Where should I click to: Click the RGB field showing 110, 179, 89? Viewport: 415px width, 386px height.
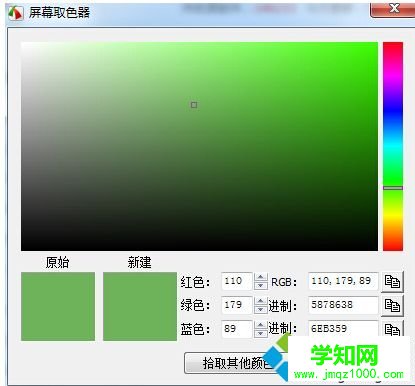tap(343, 281)
